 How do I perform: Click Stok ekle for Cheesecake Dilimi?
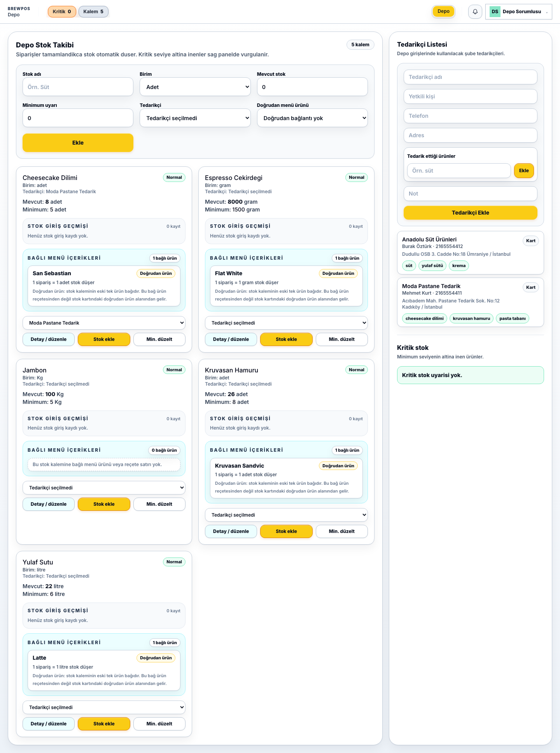(104, 339)
